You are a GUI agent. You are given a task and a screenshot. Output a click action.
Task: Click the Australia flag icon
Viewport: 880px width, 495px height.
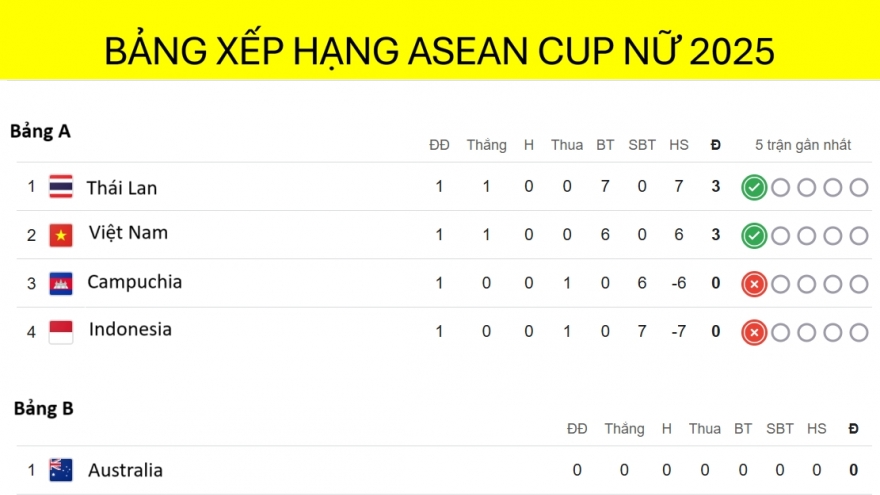click(61, 470)
